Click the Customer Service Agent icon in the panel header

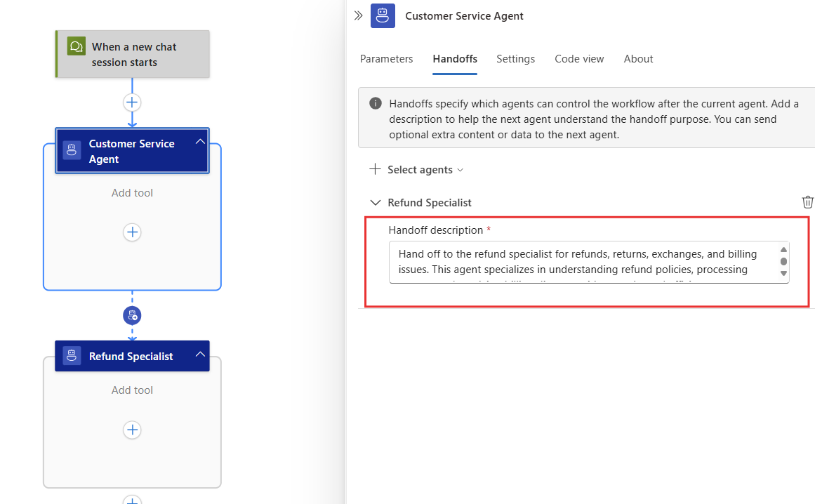click(x=383, y=15)
